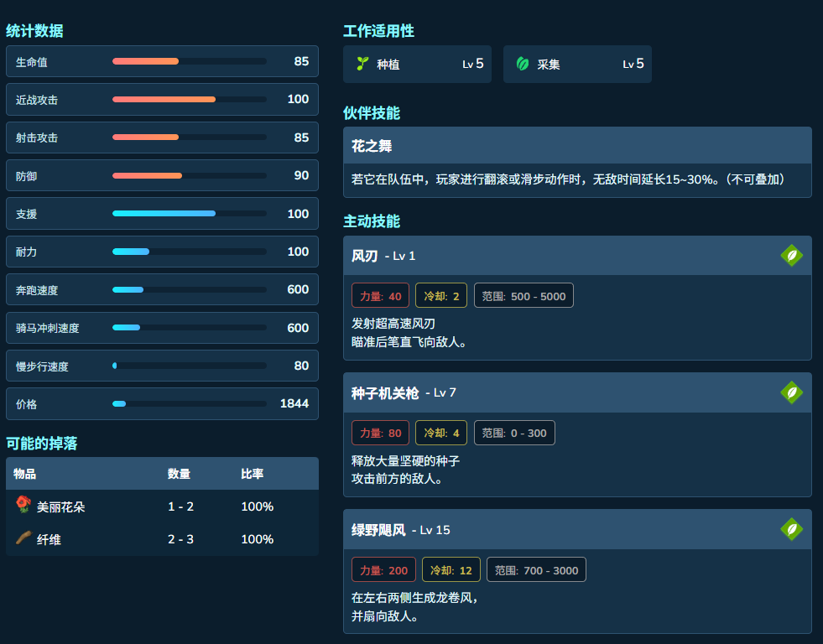
Task: Click the 力量: 40 tag on 风刃
Action: 381,296
